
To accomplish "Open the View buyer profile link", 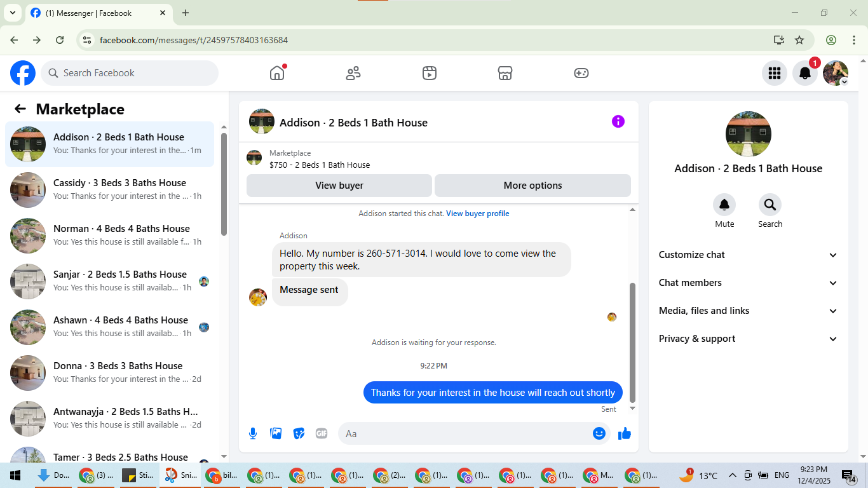I will 477,213.
